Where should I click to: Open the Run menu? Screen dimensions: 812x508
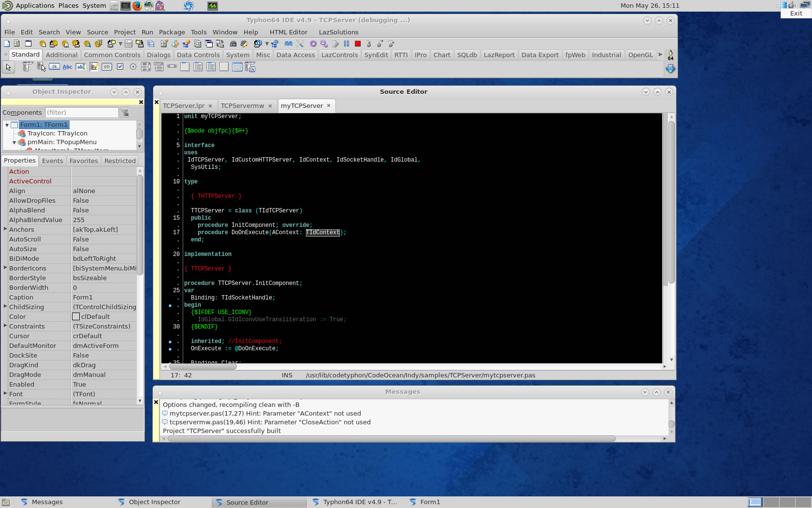pos(147,32)
